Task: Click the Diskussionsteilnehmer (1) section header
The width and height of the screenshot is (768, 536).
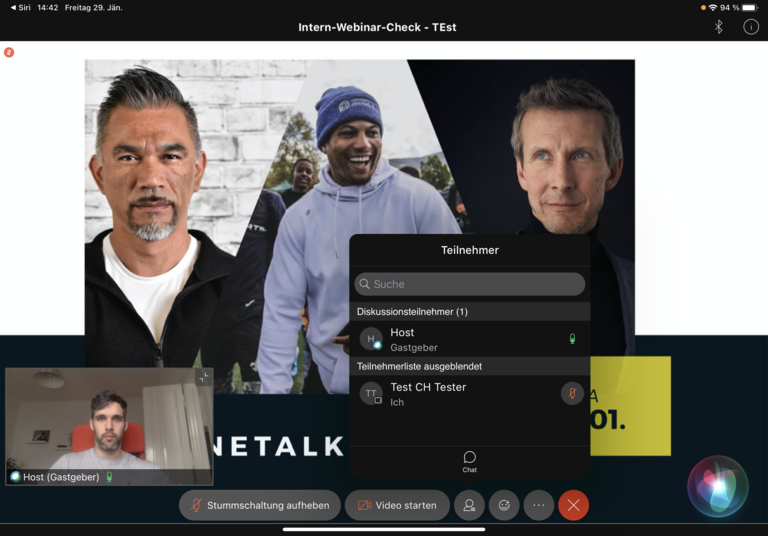Action: [469, 312]
